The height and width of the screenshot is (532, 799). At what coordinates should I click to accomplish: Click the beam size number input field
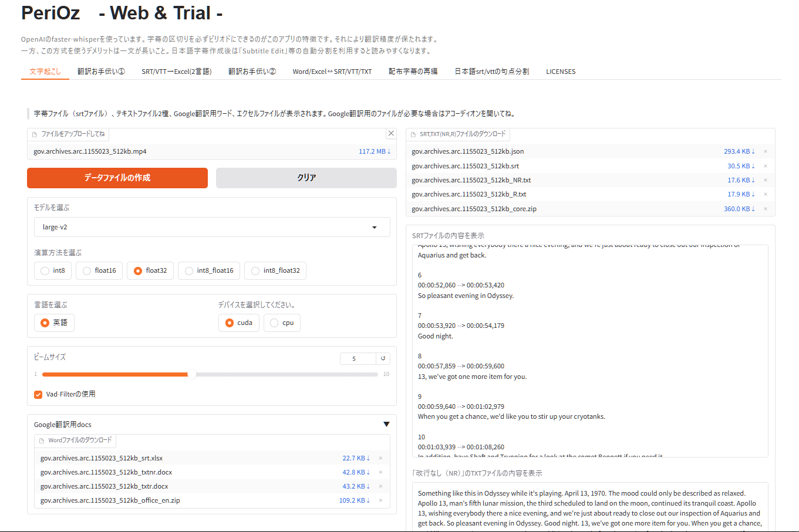(358, 358)
